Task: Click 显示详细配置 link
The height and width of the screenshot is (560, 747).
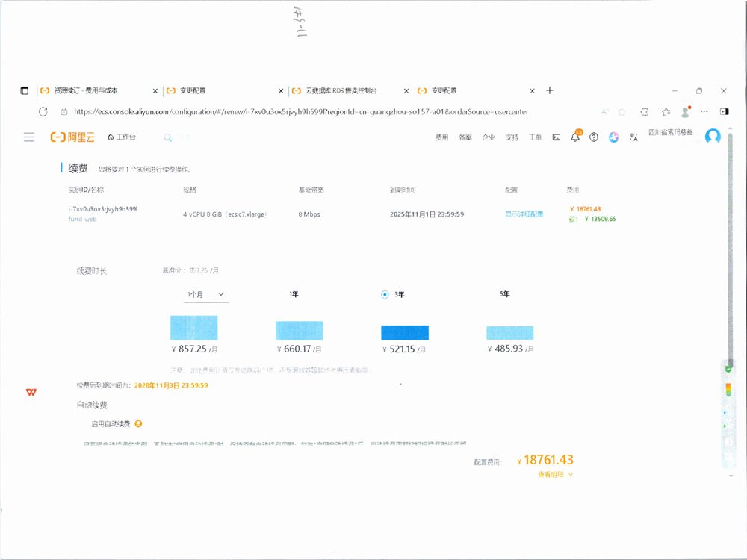Action: point(524,214)
